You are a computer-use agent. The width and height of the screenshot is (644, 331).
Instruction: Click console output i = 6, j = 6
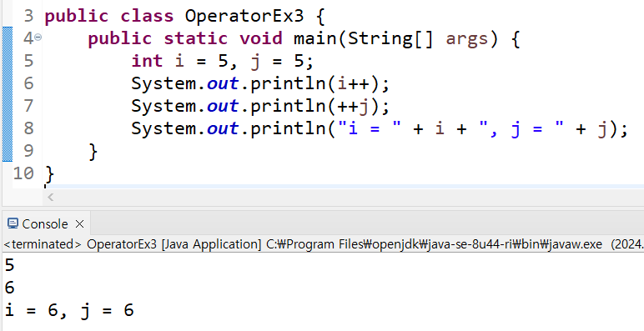69,310
